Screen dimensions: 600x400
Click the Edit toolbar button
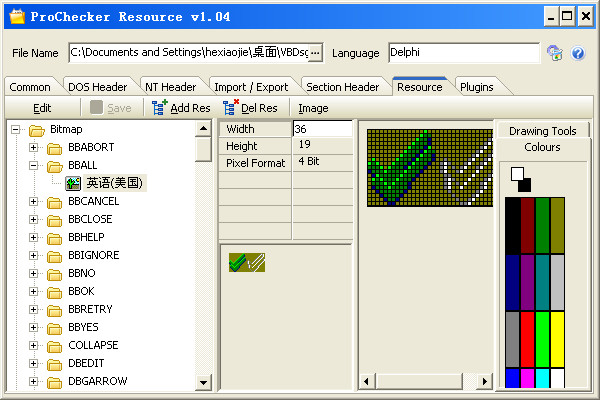pyautogui.click(x=42, y=107)
